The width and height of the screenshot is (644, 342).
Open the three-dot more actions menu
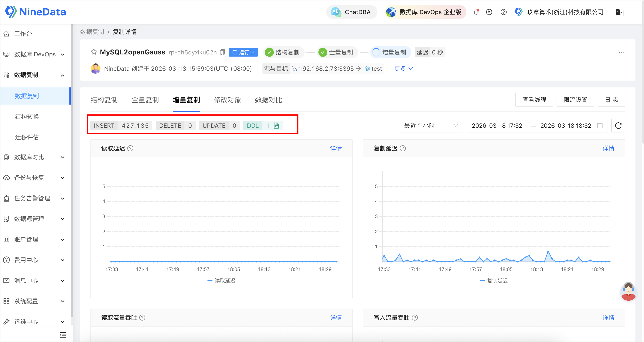point(622,52)
